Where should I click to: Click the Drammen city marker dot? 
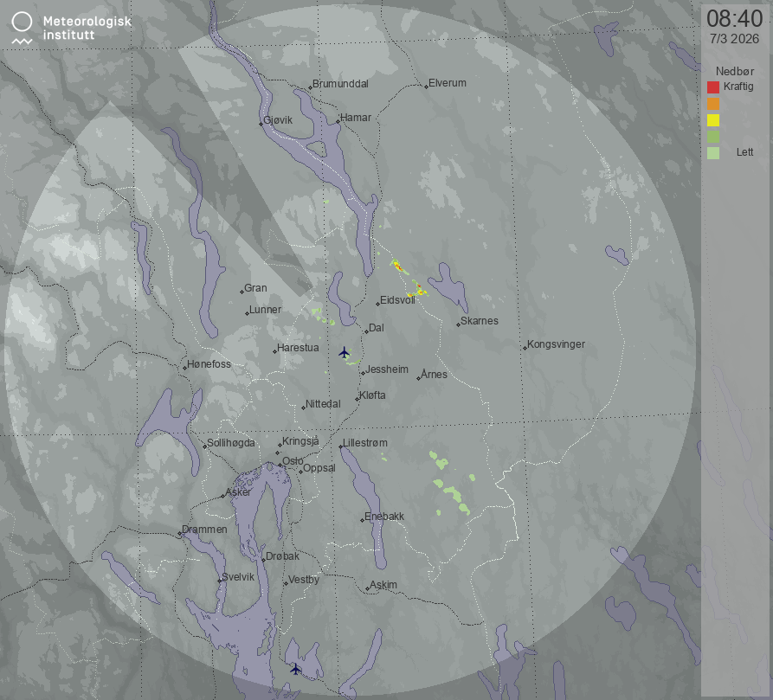tap(180, 534)
